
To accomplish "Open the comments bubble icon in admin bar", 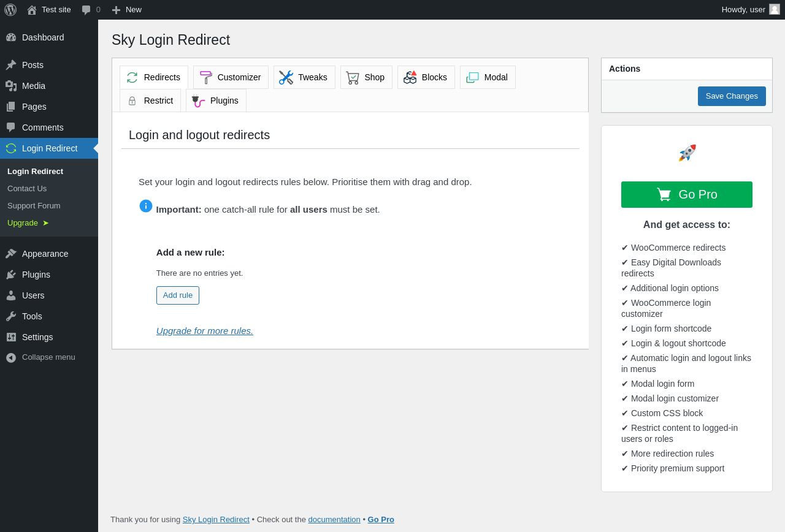I will pyautogui.click(x=86, y=10).
